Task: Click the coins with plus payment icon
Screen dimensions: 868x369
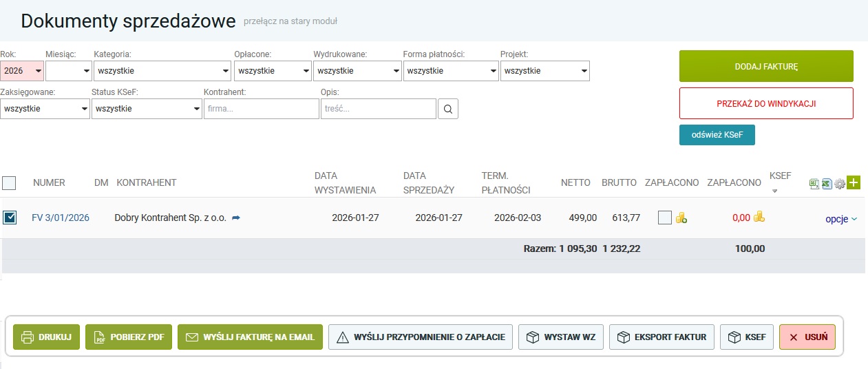Action: pos(681,218)
